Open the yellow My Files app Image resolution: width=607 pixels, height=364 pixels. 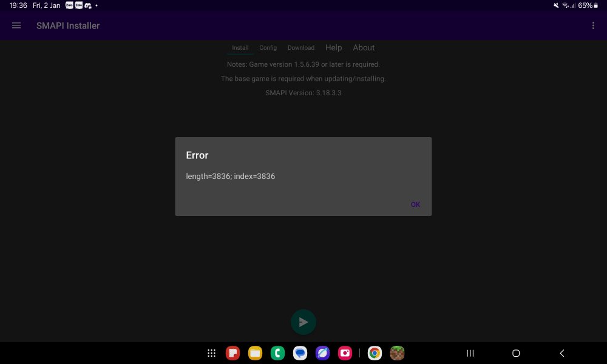pos(255,353)
